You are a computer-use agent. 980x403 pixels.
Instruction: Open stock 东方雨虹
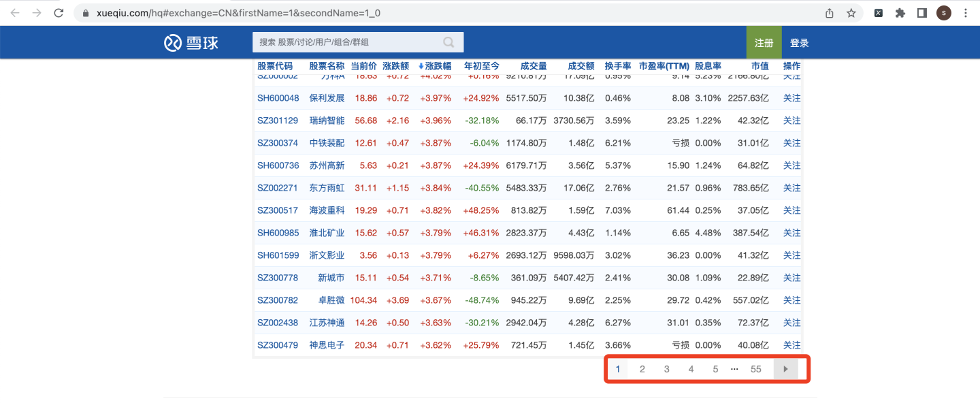click(x=327, y=188)
